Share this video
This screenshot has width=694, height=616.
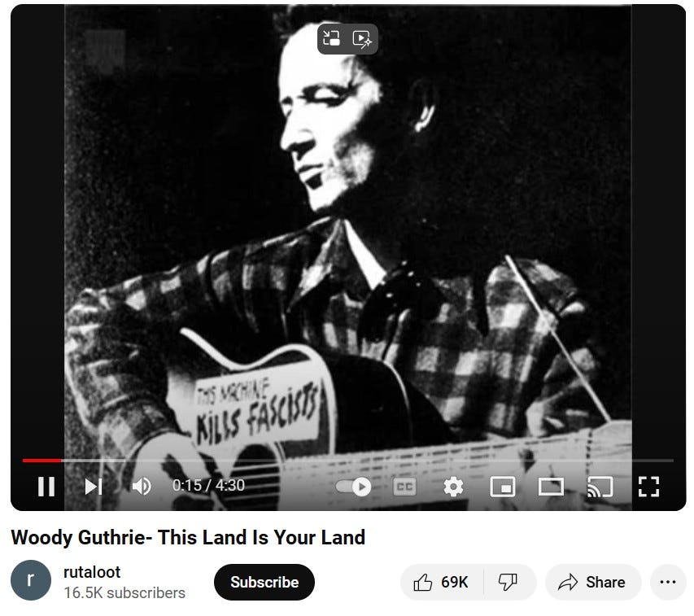point(592,582)
